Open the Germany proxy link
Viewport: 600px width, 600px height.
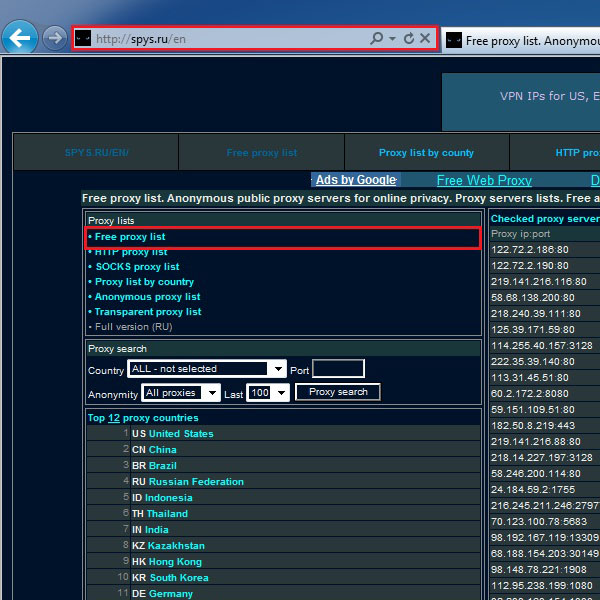[171, 594]
